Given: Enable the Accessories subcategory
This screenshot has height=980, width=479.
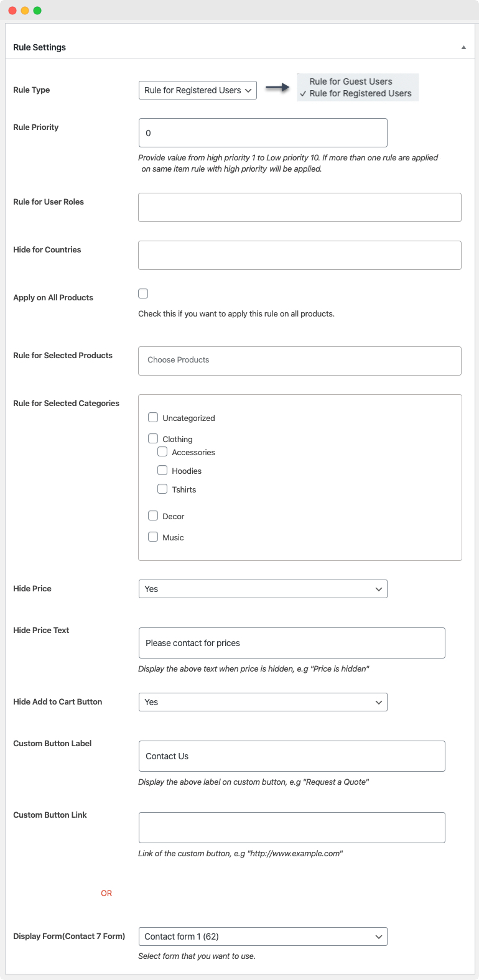Looking at the screenshot, I should 162,452.
